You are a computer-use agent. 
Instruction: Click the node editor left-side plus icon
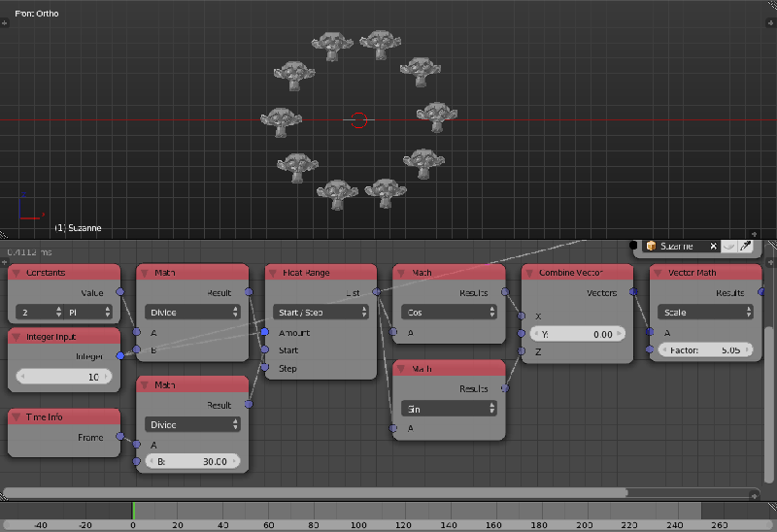(x=5, y=261)
